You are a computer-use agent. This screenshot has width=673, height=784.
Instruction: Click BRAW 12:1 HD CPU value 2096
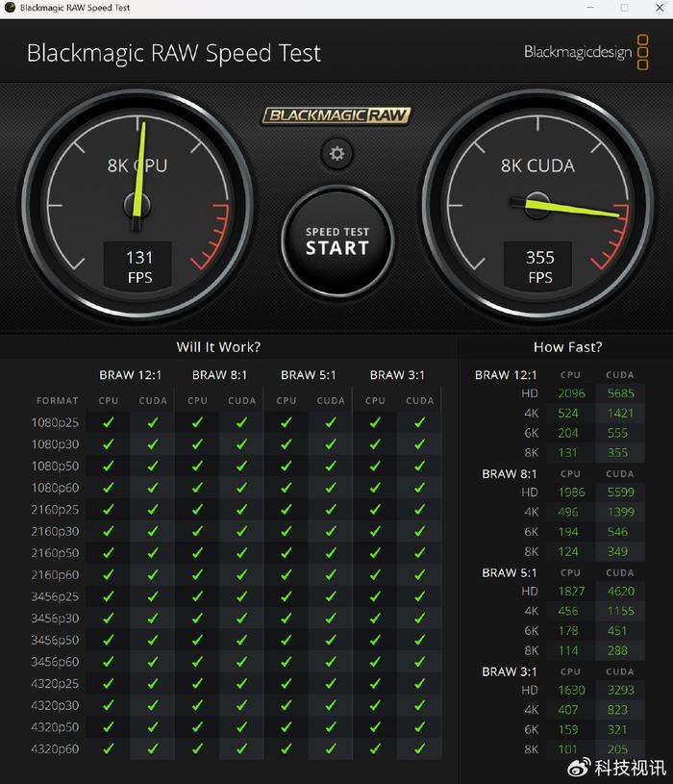pos(571,393)
